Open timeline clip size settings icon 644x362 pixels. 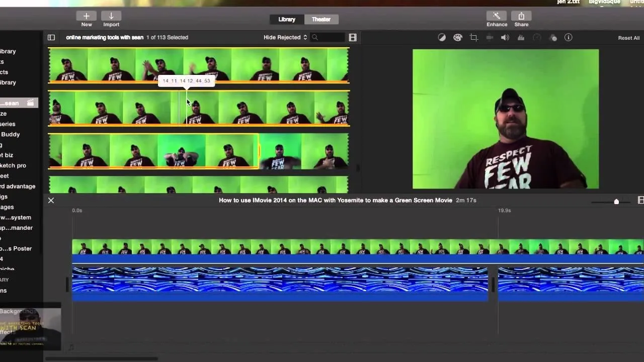[x=640, y=200]
